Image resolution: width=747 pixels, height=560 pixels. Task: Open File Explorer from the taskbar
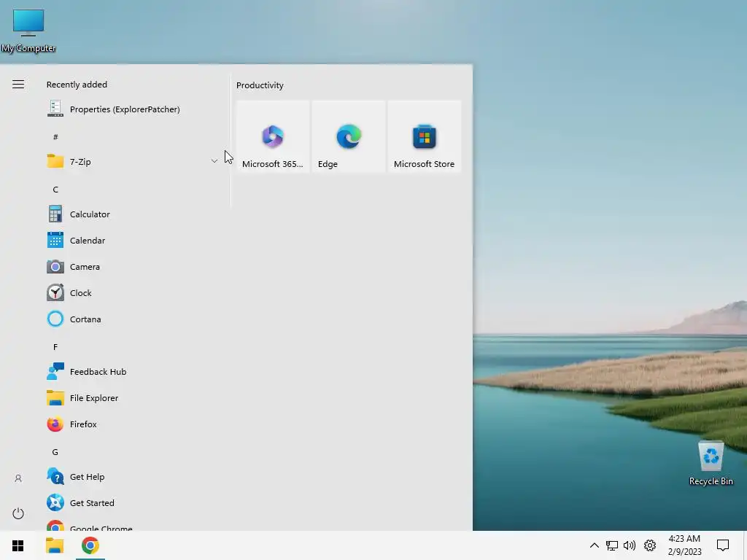click(x=54, y=545)
